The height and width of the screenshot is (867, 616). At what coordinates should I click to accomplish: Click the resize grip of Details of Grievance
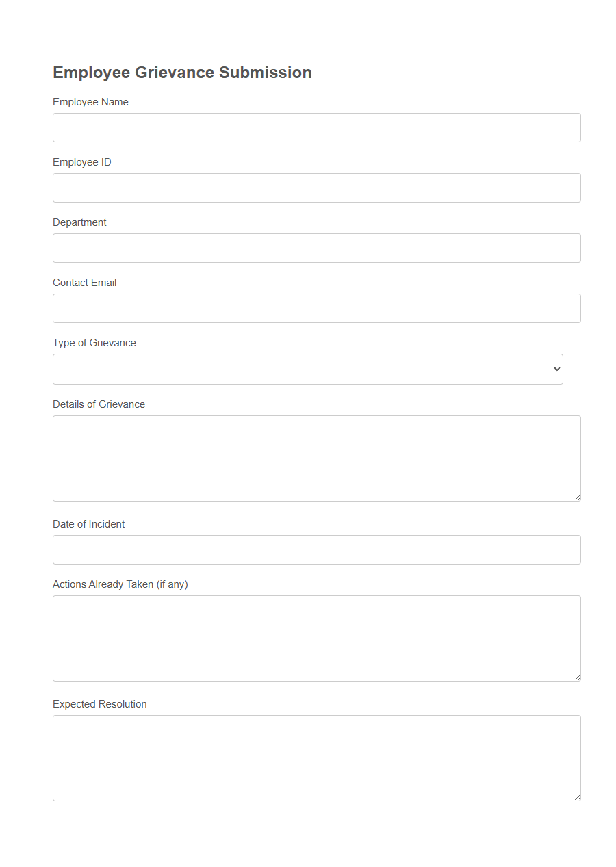click(578, 497)
